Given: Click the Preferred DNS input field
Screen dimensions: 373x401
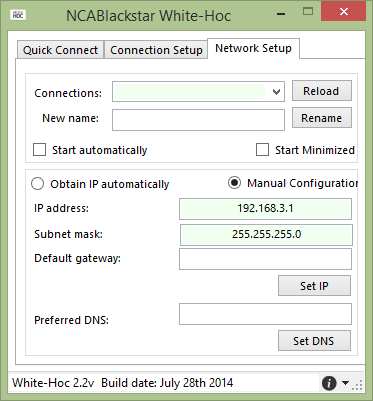Looking at the screenshot, I should [265, 314].
